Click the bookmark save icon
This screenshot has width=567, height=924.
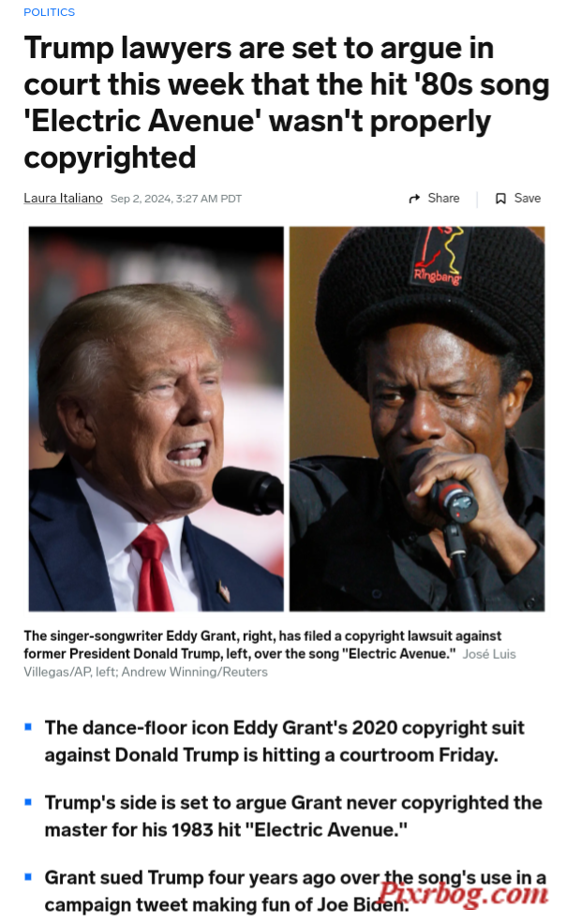point(500,199)
